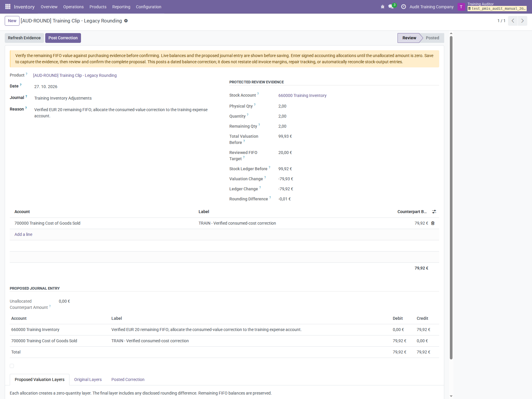Tick the checkbox below the journal entry table
Screen dimensions: 532x399
[12, 366]
